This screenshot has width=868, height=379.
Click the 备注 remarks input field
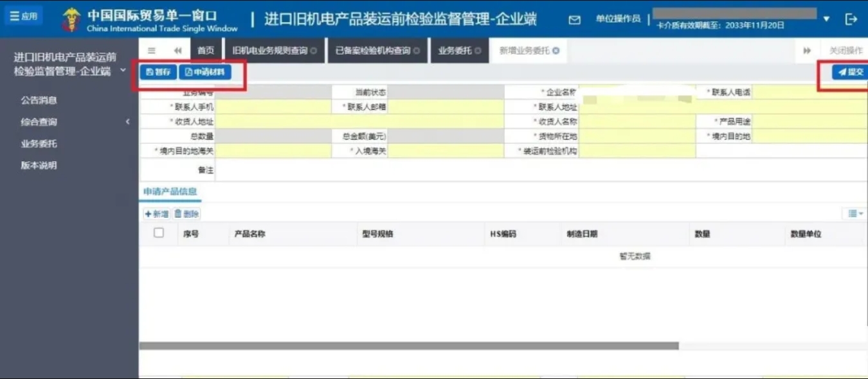540,170
